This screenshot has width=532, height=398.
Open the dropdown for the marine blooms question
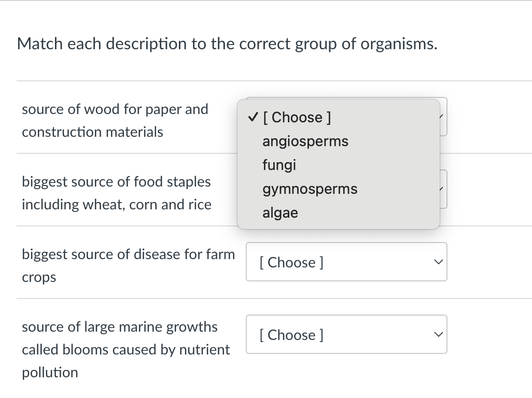pos(346,334)
